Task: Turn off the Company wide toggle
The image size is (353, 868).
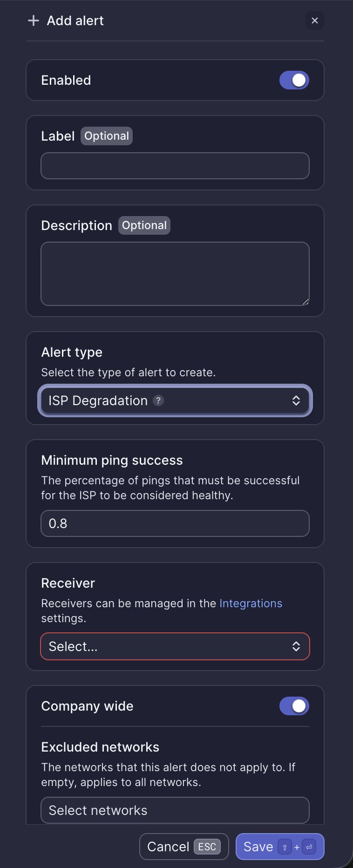Action: pyautogui.click(x=294, y=706)
